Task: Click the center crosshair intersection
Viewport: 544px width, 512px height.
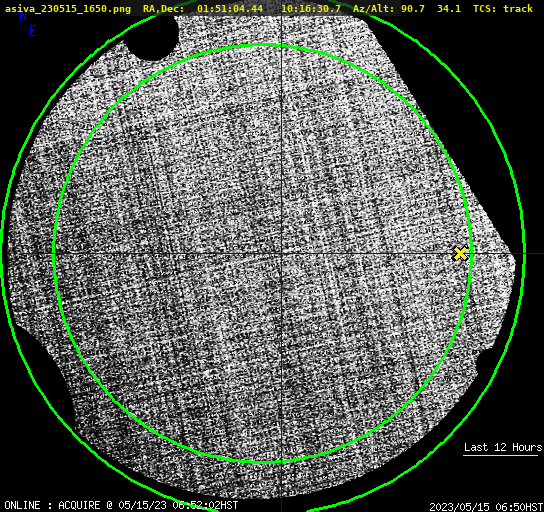Action: (x=281, y=254)
